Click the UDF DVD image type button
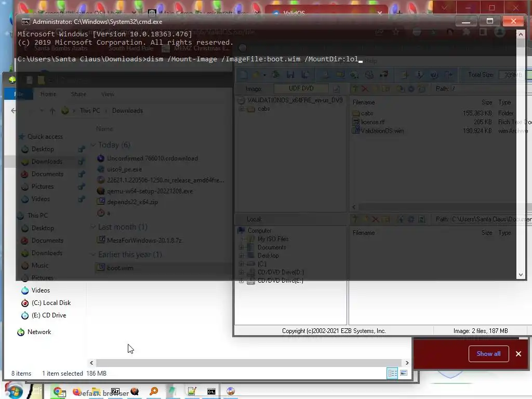The image size is (532, 399). (301, 88)
